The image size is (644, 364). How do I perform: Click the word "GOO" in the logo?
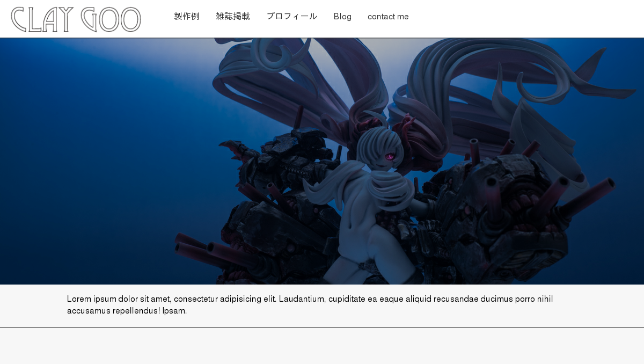point(111,19)
